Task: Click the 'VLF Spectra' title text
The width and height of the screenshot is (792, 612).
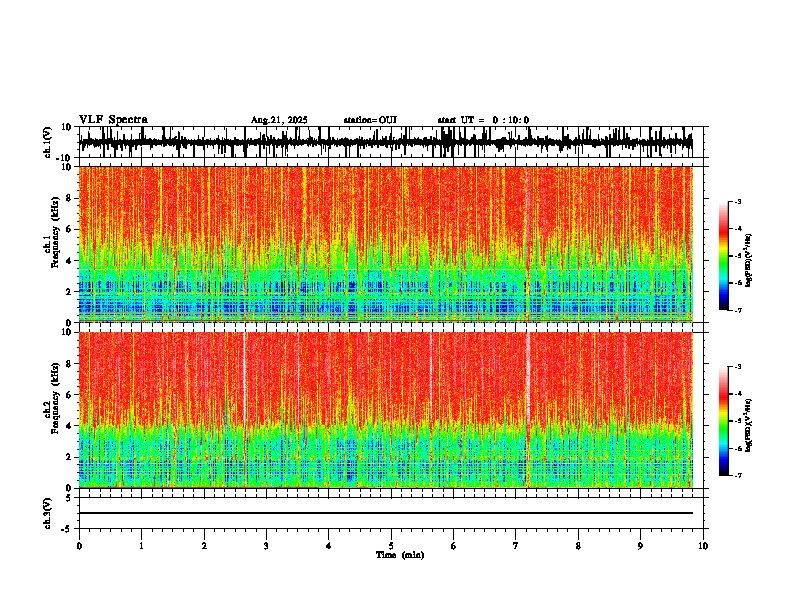Action: 113,120
